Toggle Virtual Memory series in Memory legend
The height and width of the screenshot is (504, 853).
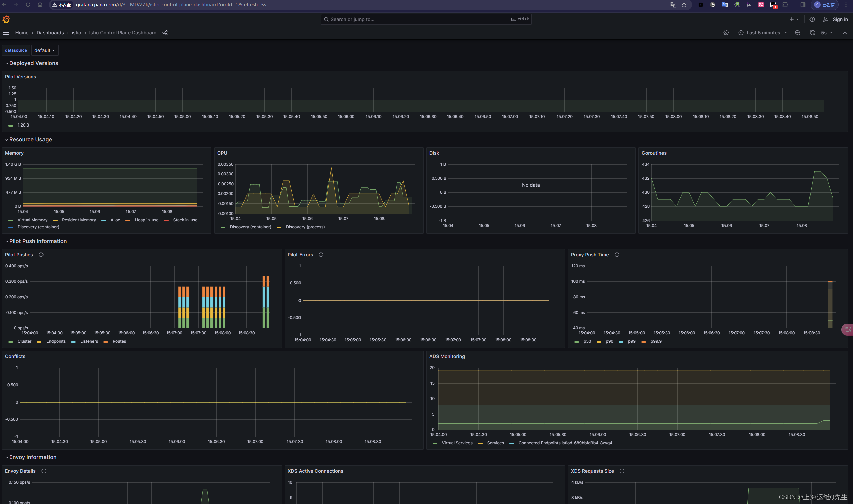[32, 220]
